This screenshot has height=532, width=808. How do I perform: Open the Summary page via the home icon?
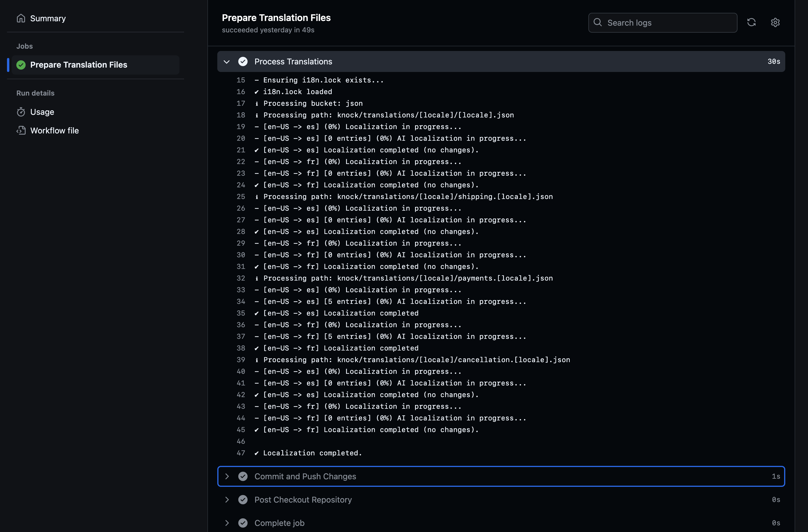(21, 18)
